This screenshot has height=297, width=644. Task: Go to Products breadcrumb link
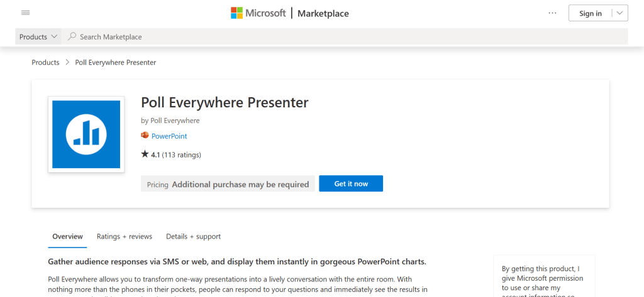(x=45, y=63)
